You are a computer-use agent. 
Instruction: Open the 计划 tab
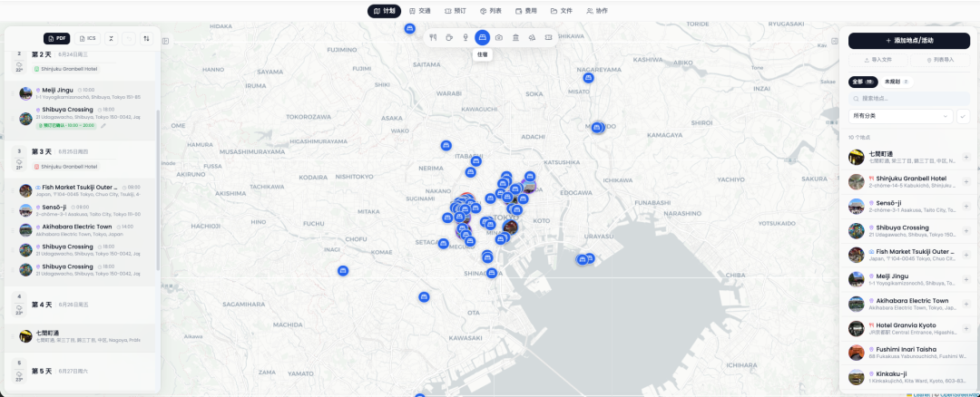point(385,11)
